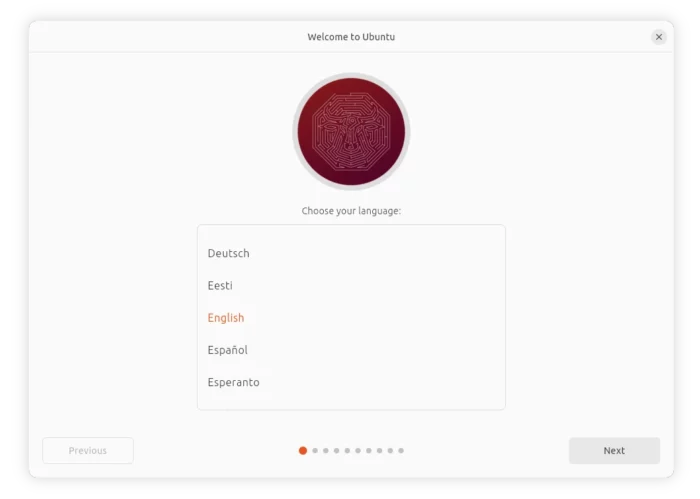Click the Ubuntu maze mascot logo
Viewport: 700px width, 499px height.
[x=351, y=132]
